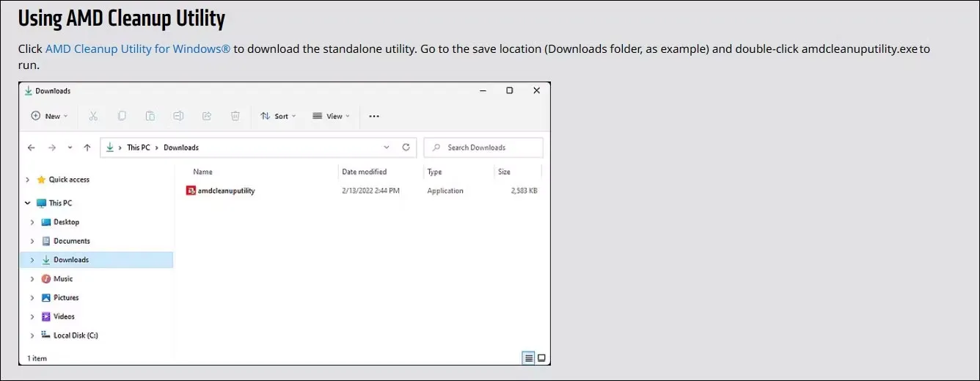Click This PC in the address bar
The width and height of the screenshot is (980, 381).
point(138,148)
